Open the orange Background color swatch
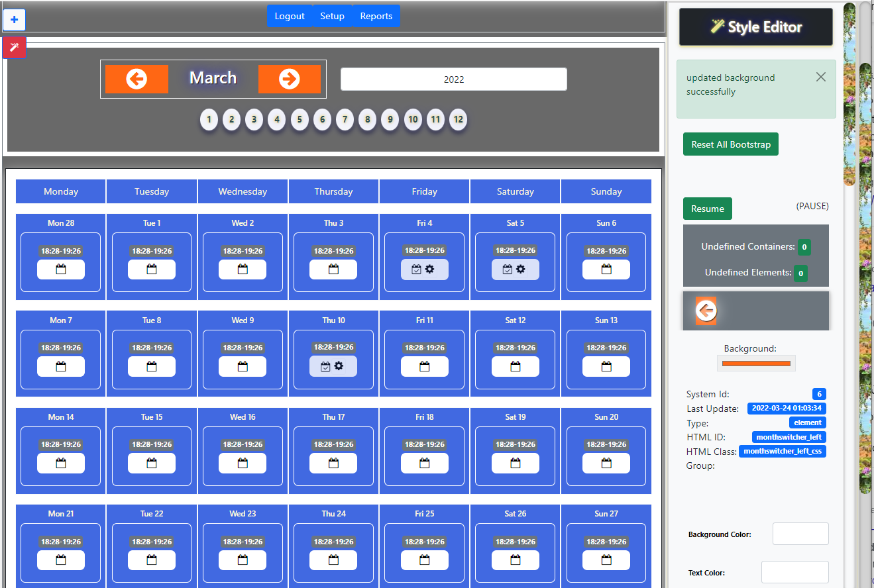Image resolution: width=874 pixels, height=588 pixels. tap(756, 363)
